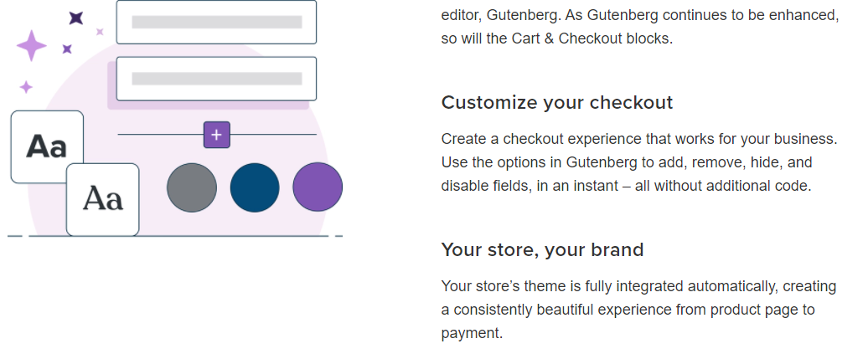Click the horizontal divider line beside plus button
The width and height of the screenshot is (868, 359).
(x=161, y=135)
